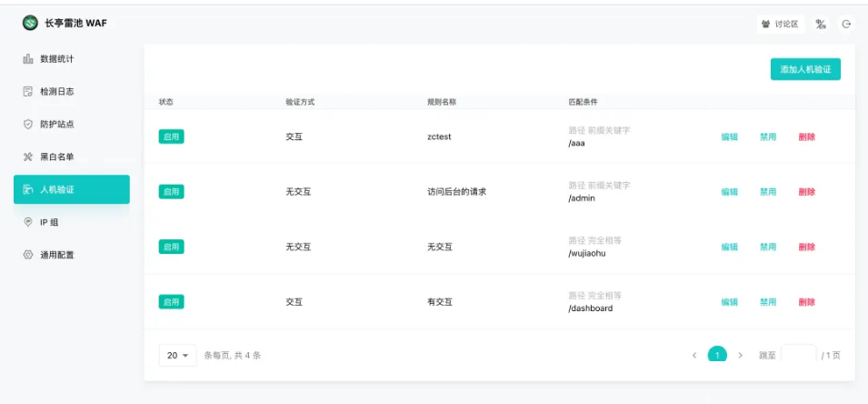This screenshot has width=868, height=404.
Task: Go to previous page with left chevron
Action: [694, 355]
